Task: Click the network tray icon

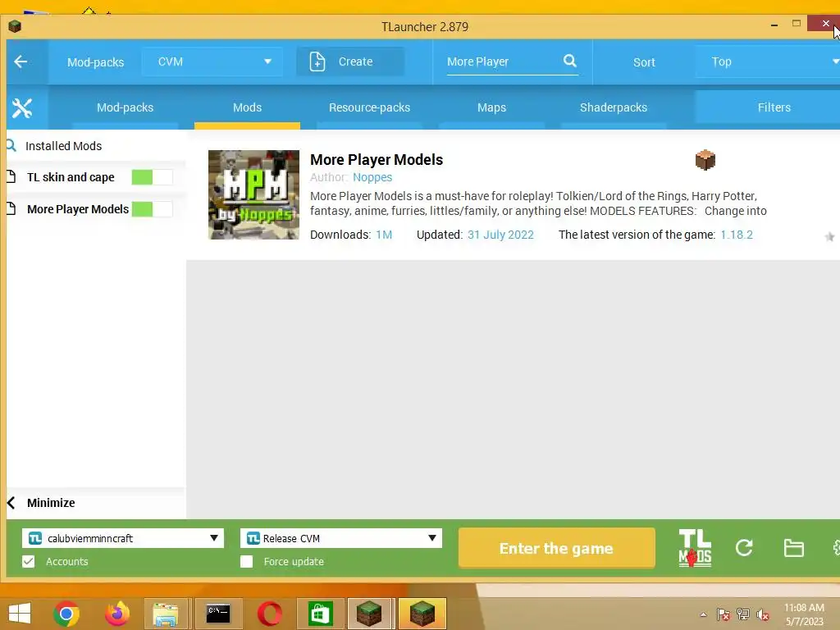Action: [x=743, y=614]
